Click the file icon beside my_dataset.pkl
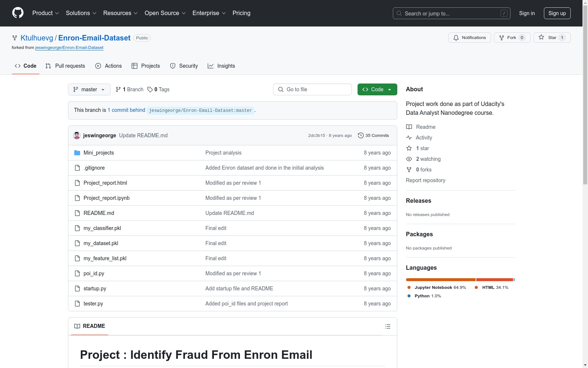Image resolution: width=588 pixels, height=368 pixels. click(x=77, y=243)
